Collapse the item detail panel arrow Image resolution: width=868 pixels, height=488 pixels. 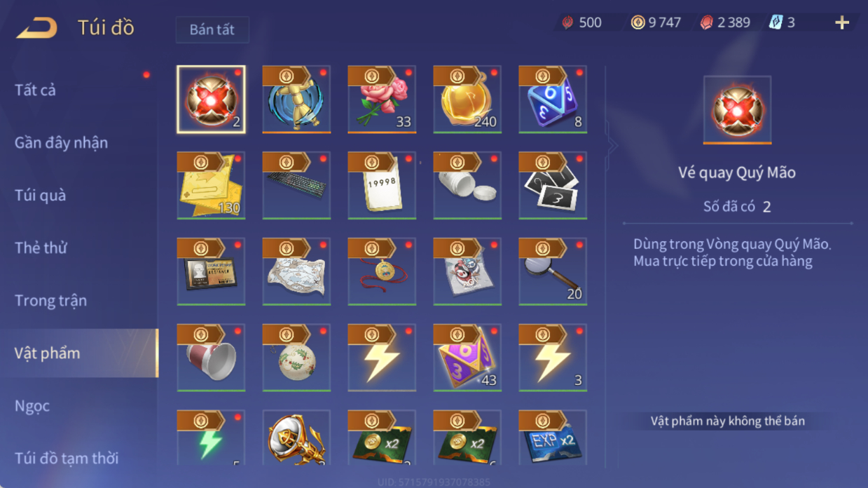(x=612, y=145)
